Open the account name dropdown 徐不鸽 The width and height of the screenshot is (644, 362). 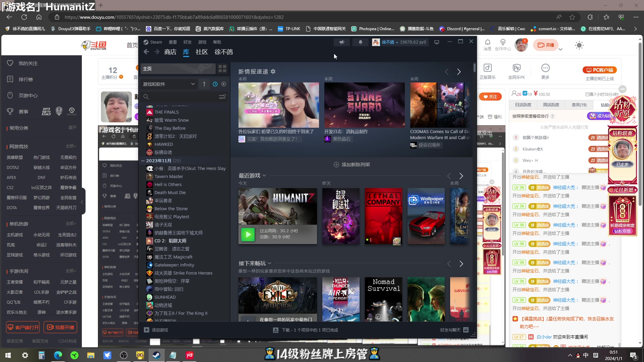pos(390,42)
